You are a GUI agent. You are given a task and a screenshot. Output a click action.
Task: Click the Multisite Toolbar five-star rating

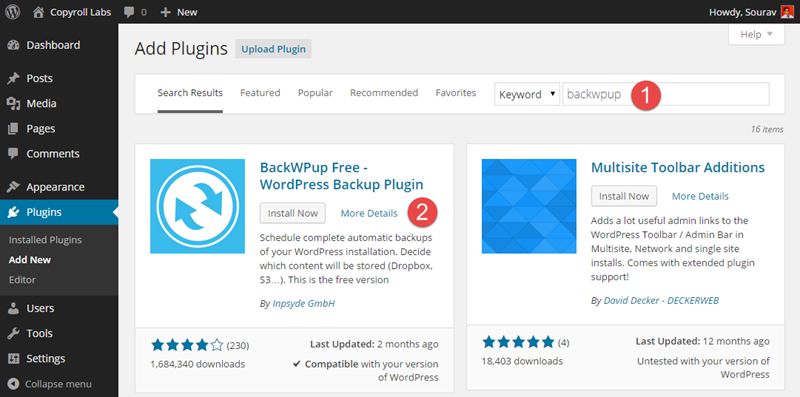coord(518,342)
